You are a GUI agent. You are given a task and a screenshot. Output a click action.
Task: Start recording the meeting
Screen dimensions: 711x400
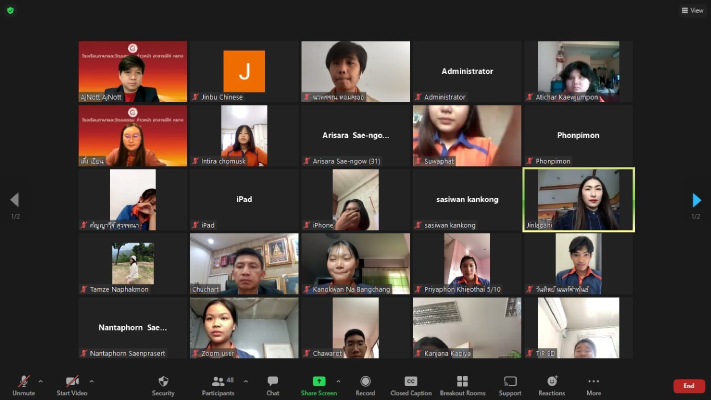click(364, 385)
